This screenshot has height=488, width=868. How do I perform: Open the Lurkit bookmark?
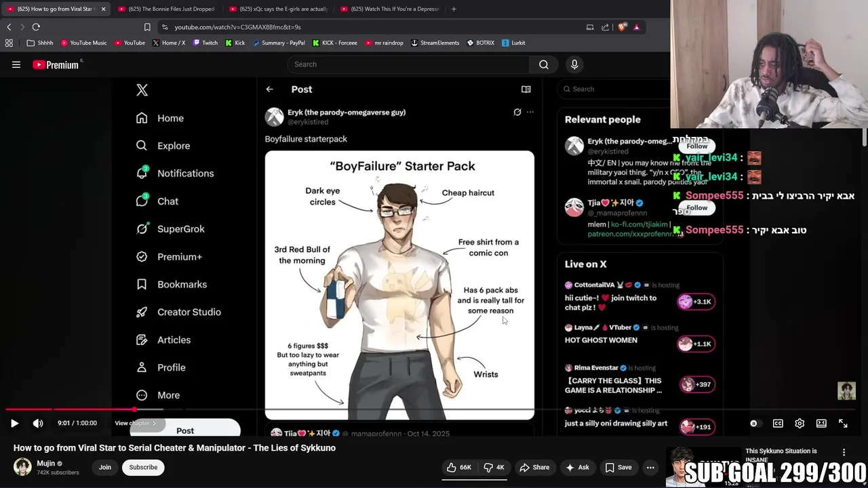[513, 43]
